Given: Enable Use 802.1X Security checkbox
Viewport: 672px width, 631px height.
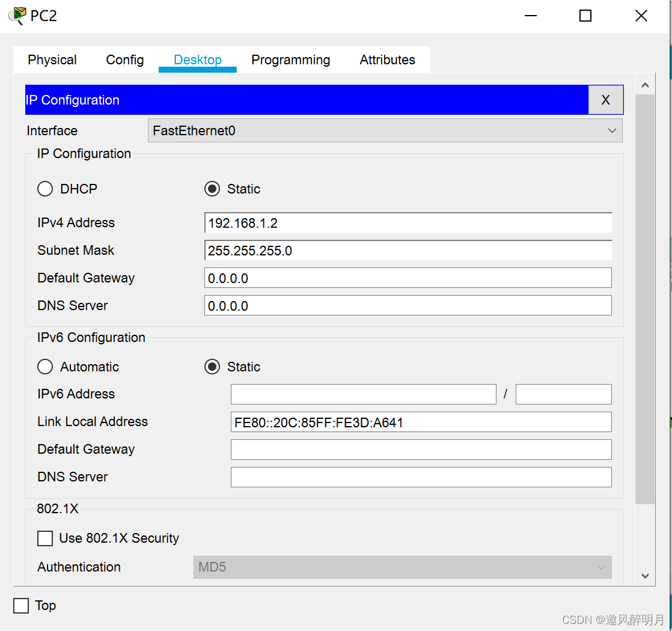Looking at the screenshot, I should (45, 538).
